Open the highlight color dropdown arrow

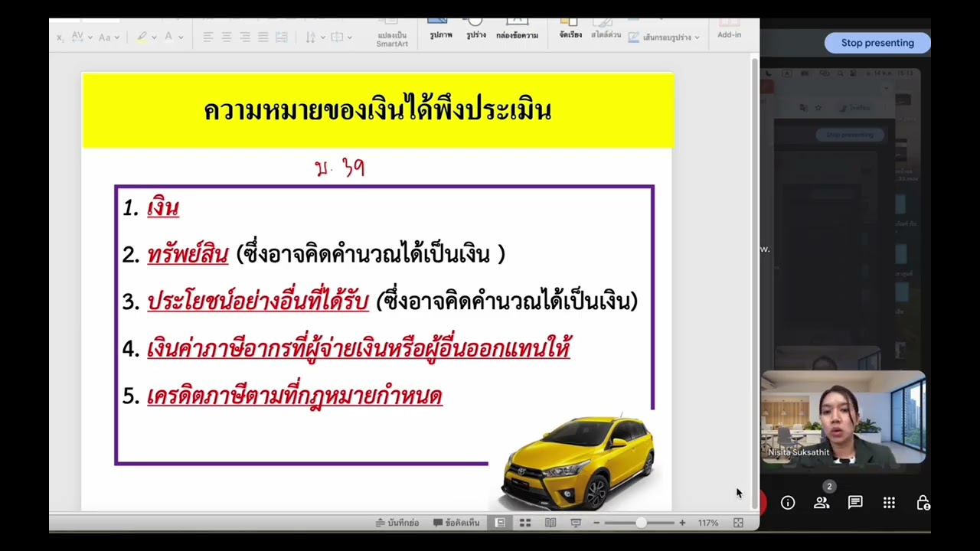[x=155, y=37]
